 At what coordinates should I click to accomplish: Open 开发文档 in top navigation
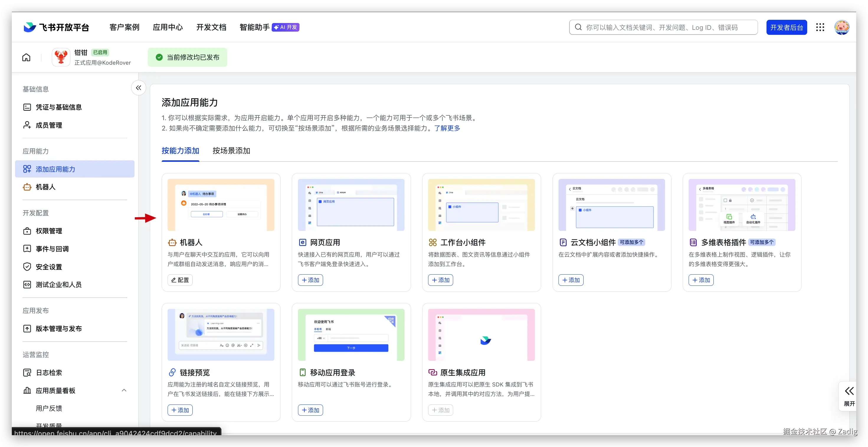click(211, 27)
